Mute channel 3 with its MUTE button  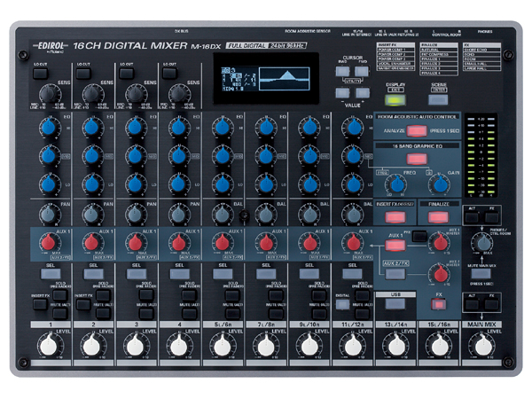146,314
